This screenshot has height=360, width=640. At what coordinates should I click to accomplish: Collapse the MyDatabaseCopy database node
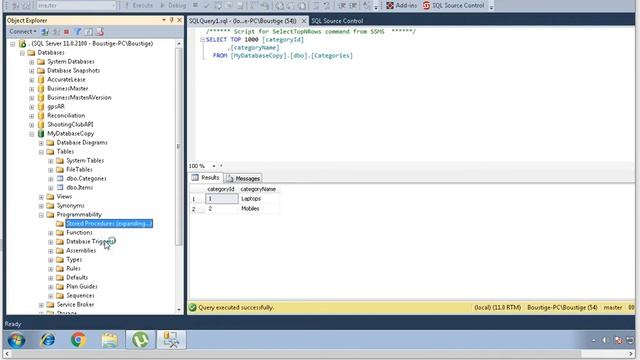(32, 134)
